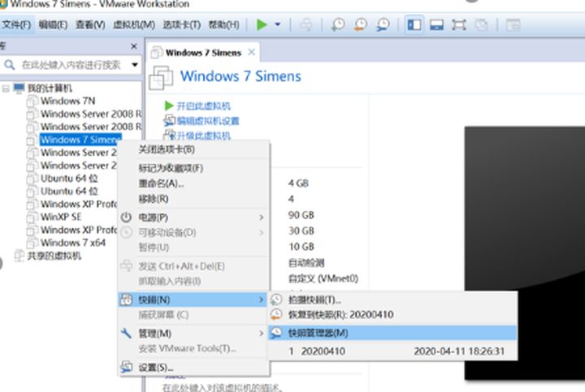This screenshot has height=392, width=585.
Task: Click the library search input field
Action: (71, 65)
